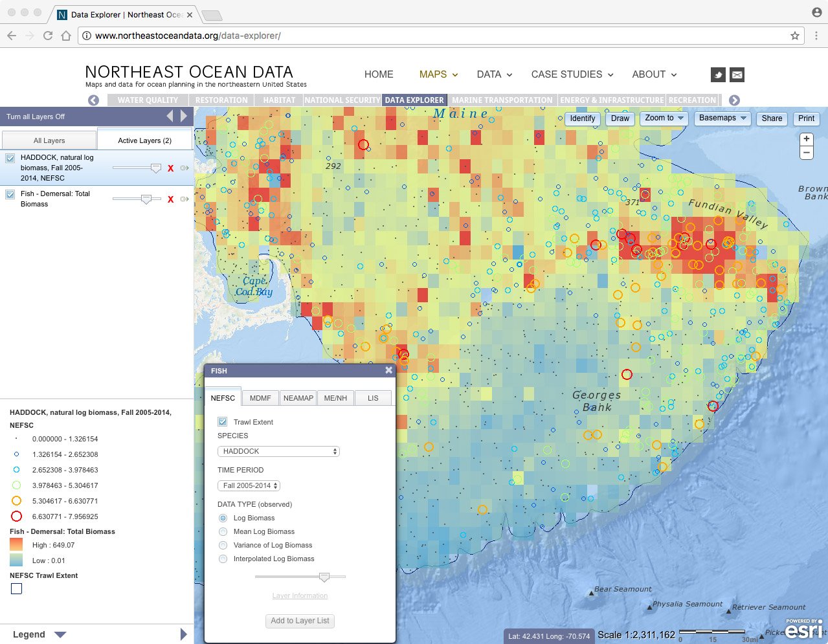The height and width of the screenshot is (644, 828).
Task: Click the arrow icon next to the HADDOCK layer
Action: click(185, 168)
